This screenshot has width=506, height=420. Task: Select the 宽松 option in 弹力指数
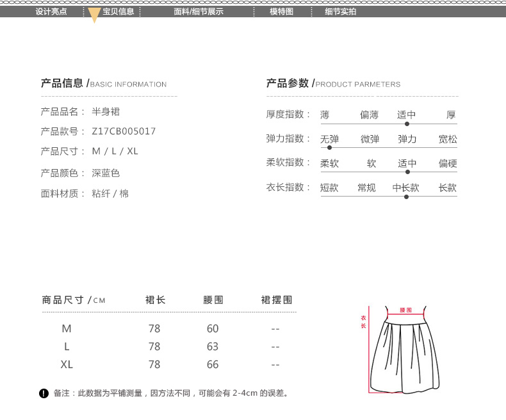click(448, 139)
